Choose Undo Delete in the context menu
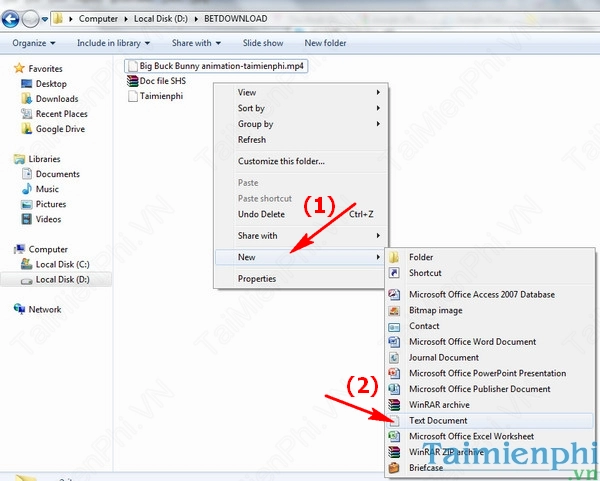Screen dimensions: 600x481 [x=302, y=214]
